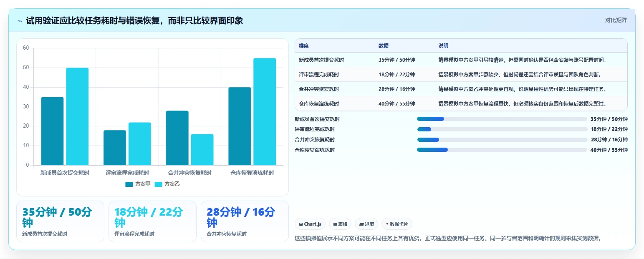Viewport: 644px width, 259px height.
Task: Toggle the 方案甲 legend entry
Action: point(138,184)
